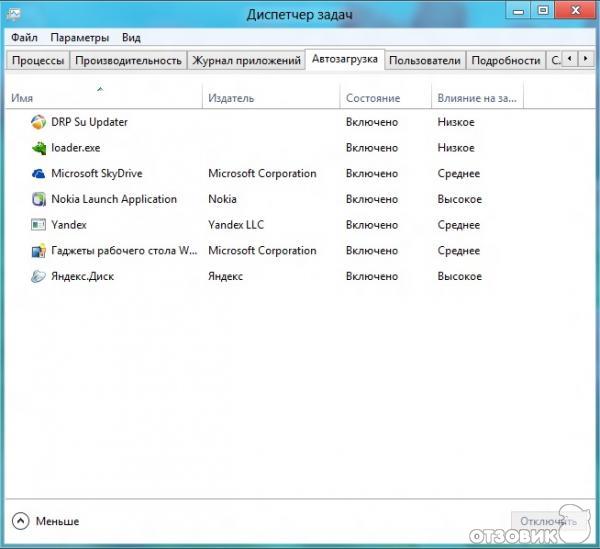Click the Task Manager title bar icon
This screenshot has height=549, width=600.
(17, 14)
